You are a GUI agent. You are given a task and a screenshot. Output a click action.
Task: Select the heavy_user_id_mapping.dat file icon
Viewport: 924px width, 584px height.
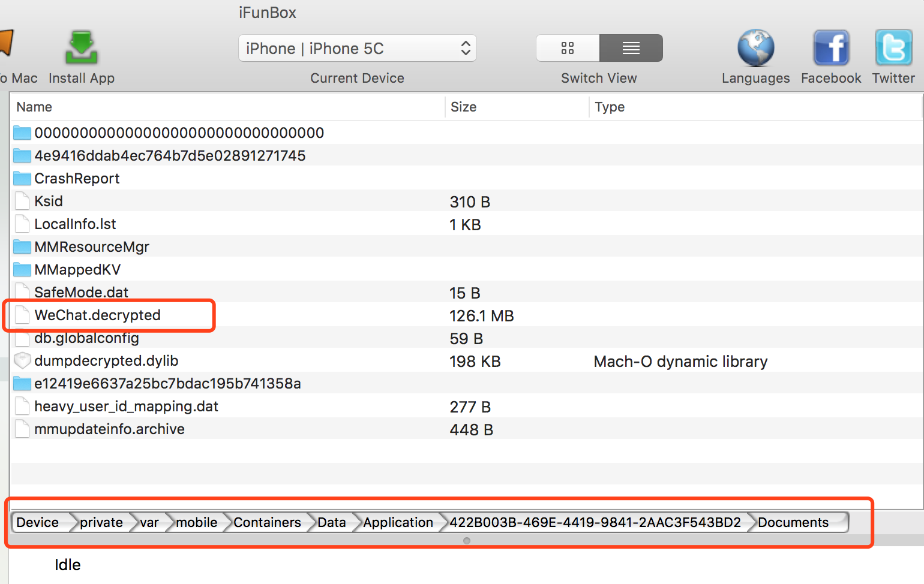point(22,406)
